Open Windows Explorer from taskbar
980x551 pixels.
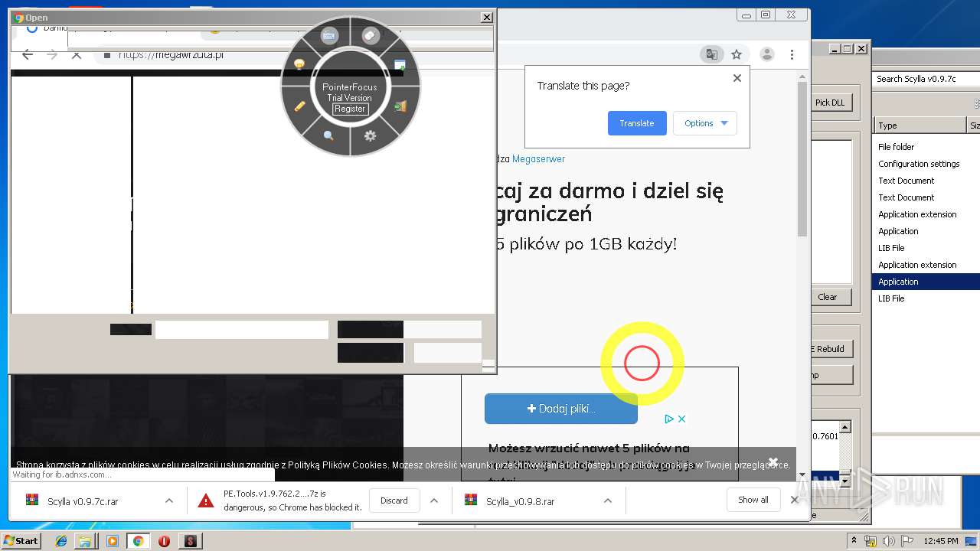point(85,541)
